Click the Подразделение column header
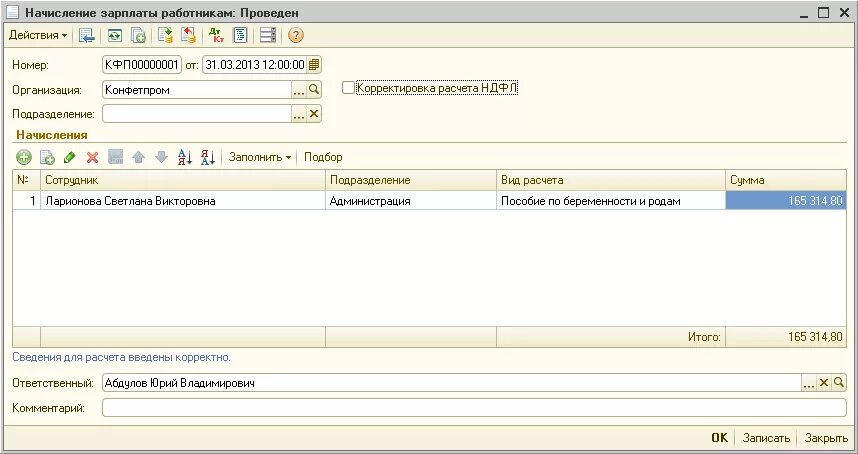858x454 pixels. (411, 180)
